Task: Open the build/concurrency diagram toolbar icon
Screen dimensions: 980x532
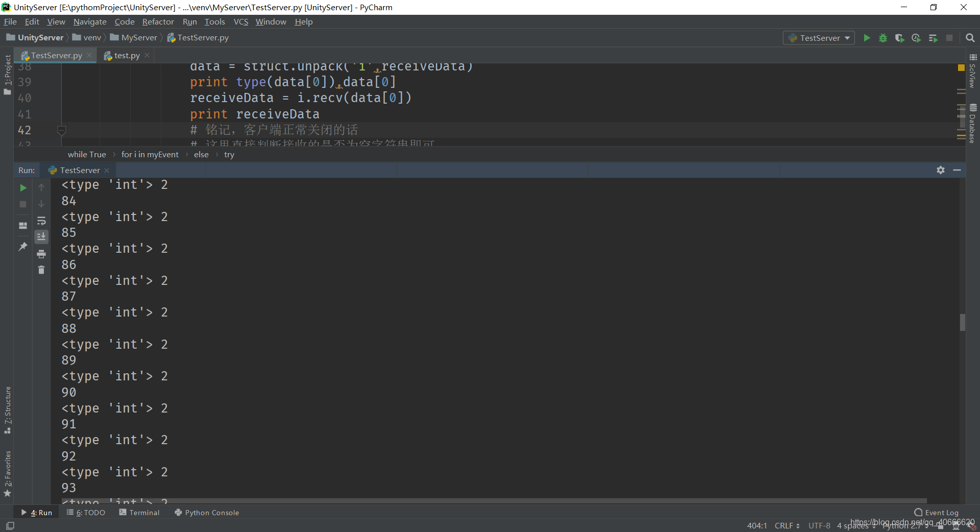Action: (x=933, y=38)
